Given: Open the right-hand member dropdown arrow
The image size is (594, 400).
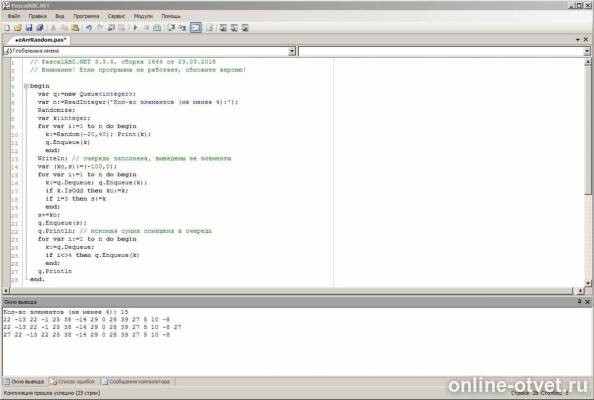Looking at the screenshot, I should point(587,51).
